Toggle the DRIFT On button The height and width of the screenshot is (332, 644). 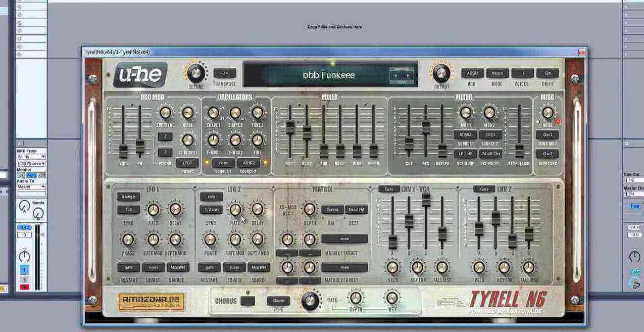coord(548,73)
